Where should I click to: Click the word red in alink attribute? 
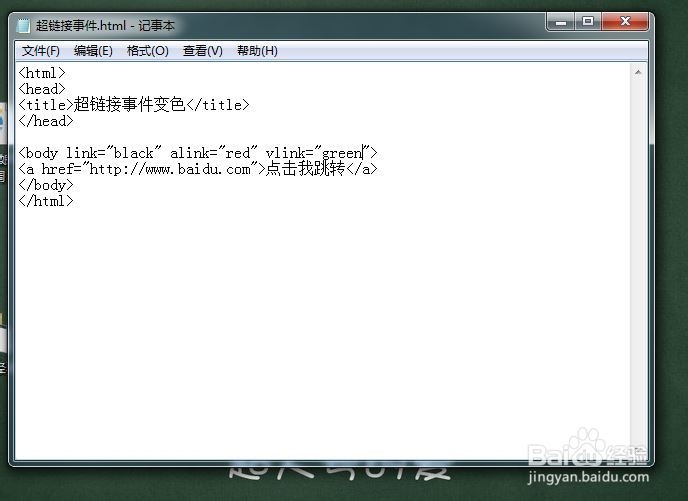(237, 153)
